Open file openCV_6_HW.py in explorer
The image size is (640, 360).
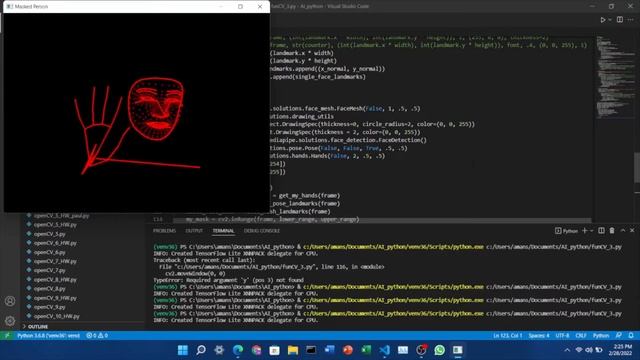[55, 243]
